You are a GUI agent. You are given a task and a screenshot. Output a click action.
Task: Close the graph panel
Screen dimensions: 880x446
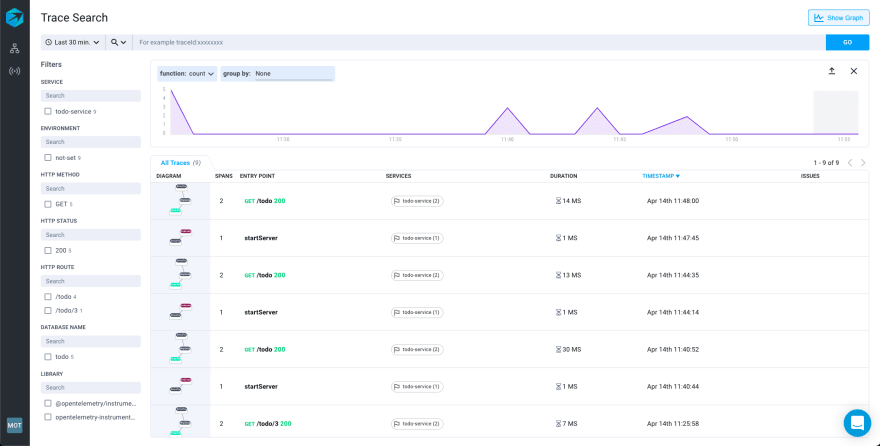(x=854, y=71)
